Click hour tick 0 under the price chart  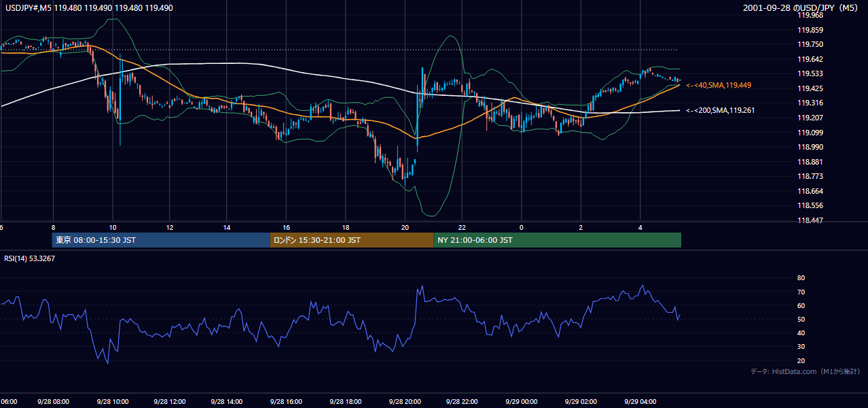point(522,228)
